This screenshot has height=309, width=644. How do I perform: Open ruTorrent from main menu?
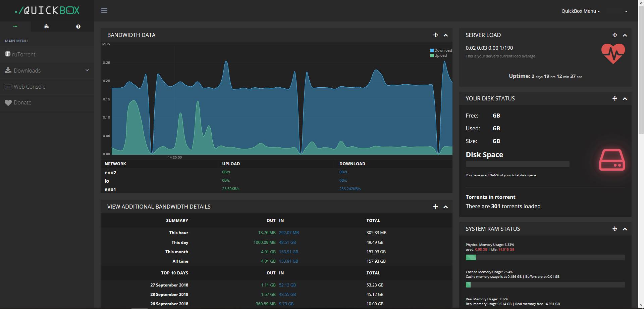click(23, 54)
